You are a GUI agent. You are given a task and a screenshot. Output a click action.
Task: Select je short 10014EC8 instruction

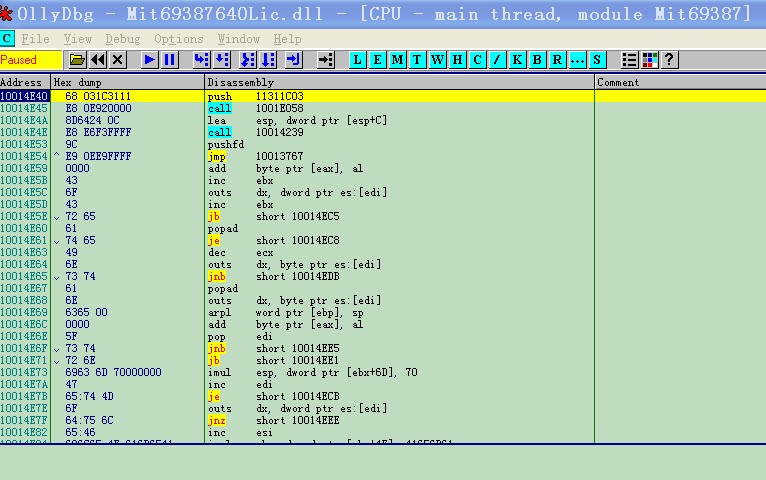coord(274,240)
